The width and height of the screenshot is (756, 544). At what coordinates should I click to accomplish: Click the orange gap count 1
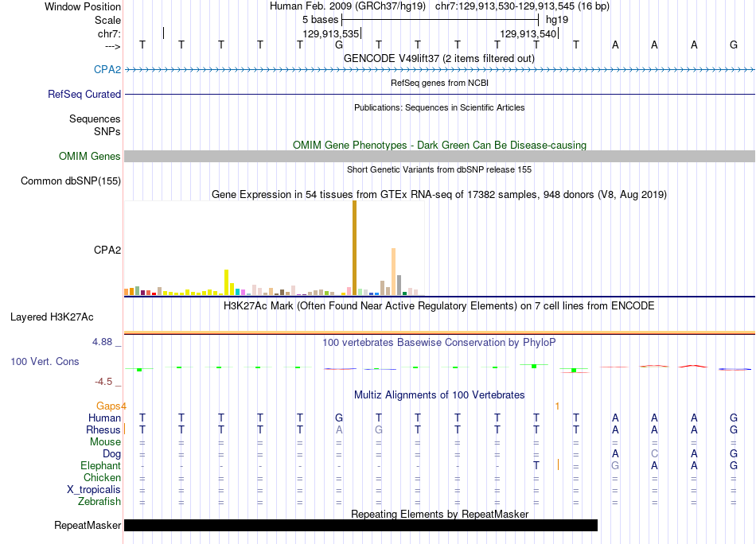(557, 406)
